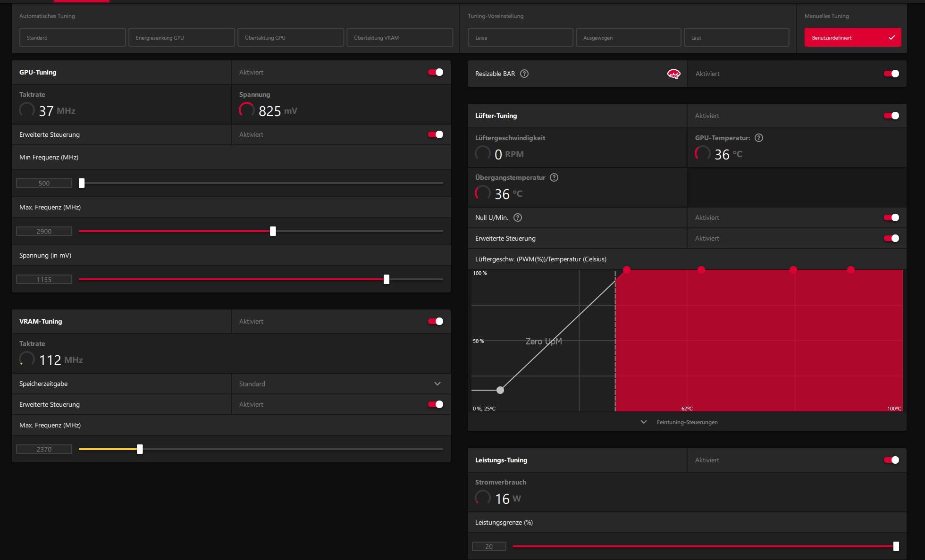Click the checkmark on Benutzerdefiniert

point(891,38)
